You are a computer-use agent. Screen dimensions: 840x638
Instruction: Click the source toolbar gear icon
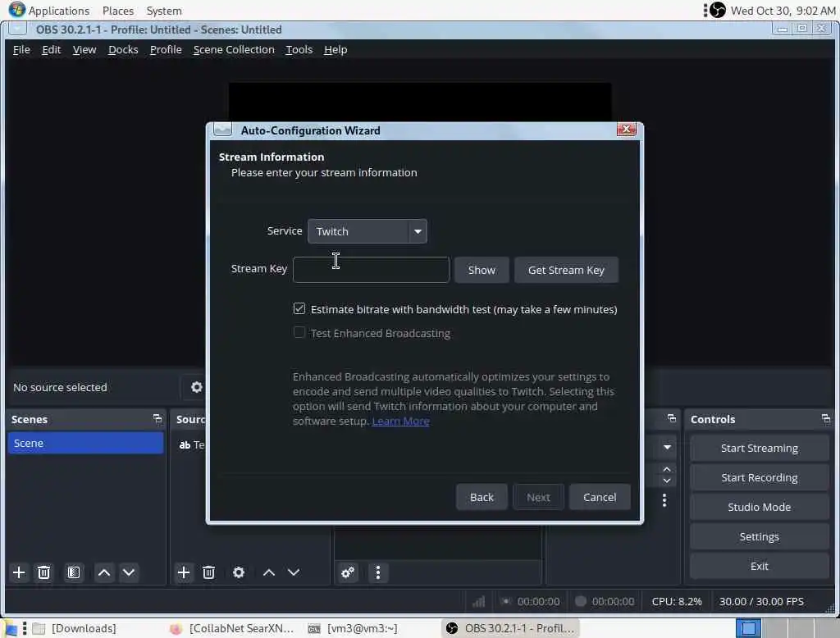coord(197,387)
